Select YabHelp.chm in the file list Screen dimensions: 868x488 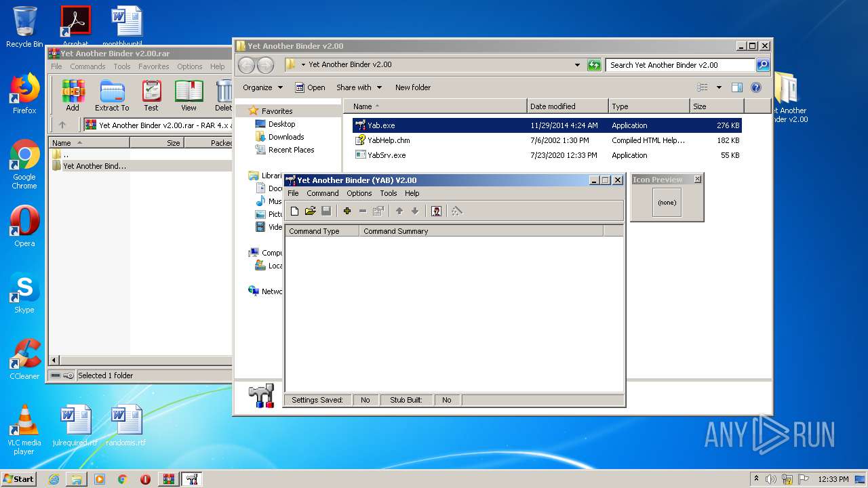[x=547, y=140]
